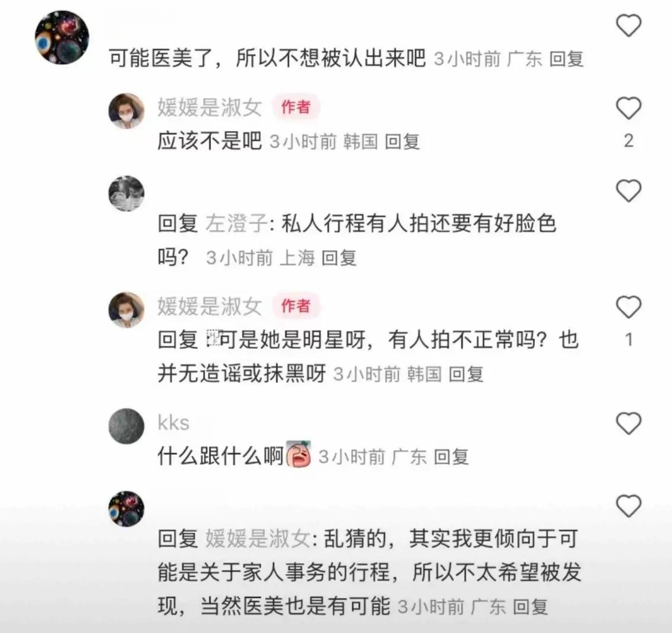The width and height of the screenshot is (672, 633).
Task: Open 媛媛是淑女 mention in last reply
Action: click(258, 538)
